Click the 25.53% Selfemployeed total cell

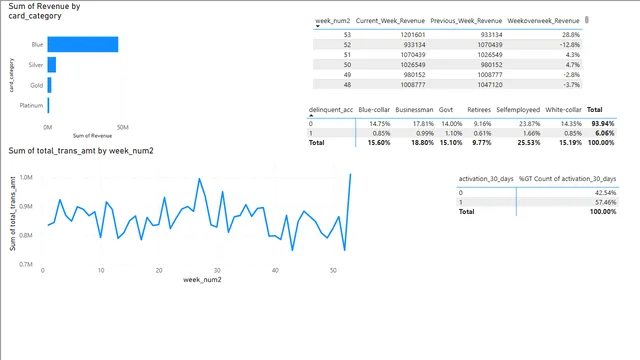tap(529, 142)
